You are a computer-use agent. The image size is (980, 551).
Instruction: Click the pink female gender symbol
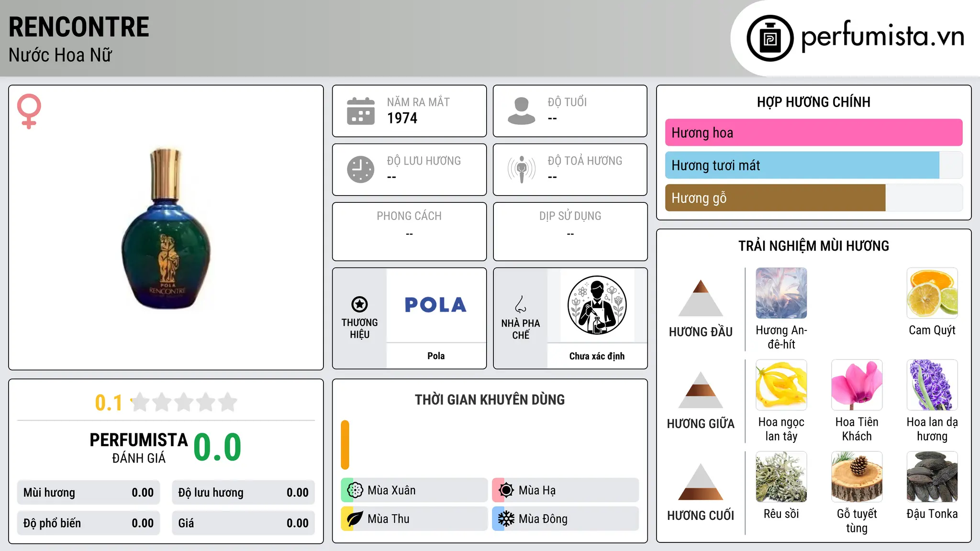29,111
